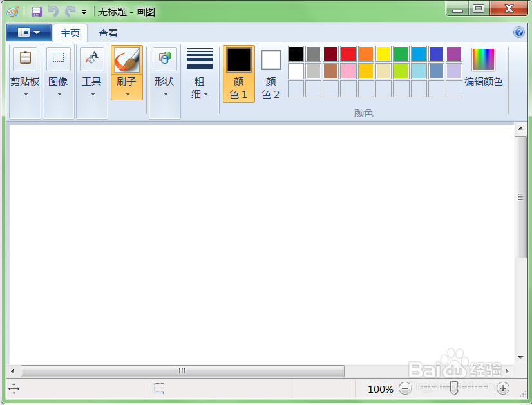Switch to the 主页 tab
Image resolution: width=532 pixels, height=405 pixels.
[70, 33]
